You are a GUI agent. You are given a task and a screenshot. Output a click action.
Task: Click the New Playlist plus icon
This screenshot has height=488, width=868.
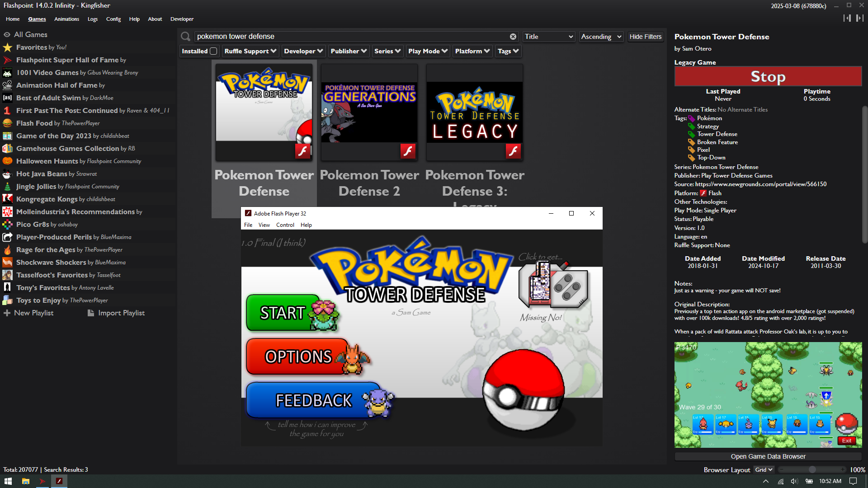pos(7,313)
